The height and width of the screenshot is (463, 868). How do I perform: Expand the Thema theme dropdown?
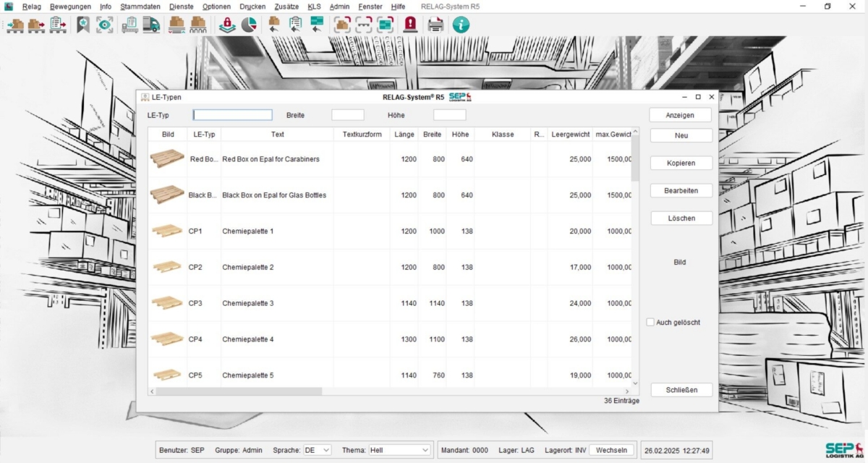point(399,450)
